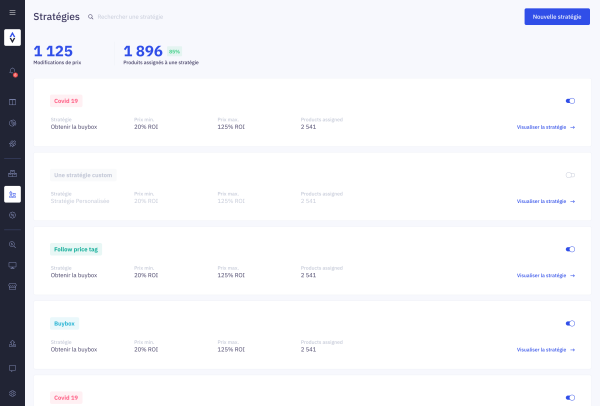Viewport: 600px width, 406px height.
Task: Click the Stratégies page heading
Action: [x=56, y=17]
